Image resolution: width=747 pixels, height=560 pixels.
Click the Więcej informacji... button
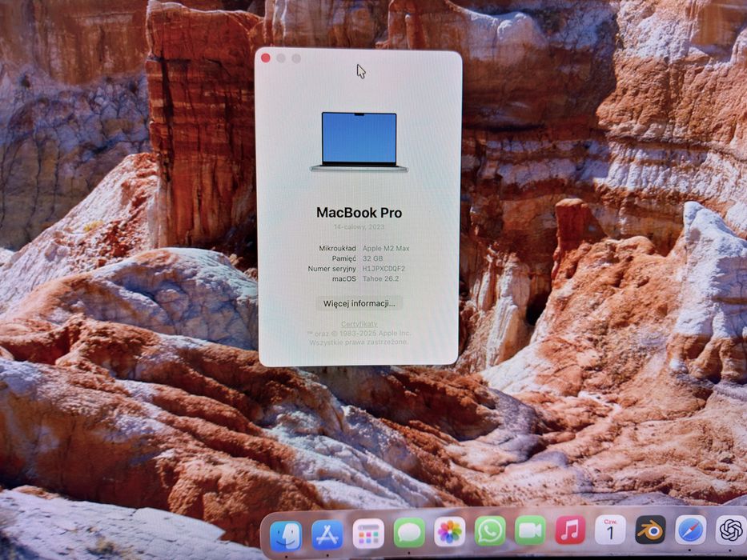359,303
